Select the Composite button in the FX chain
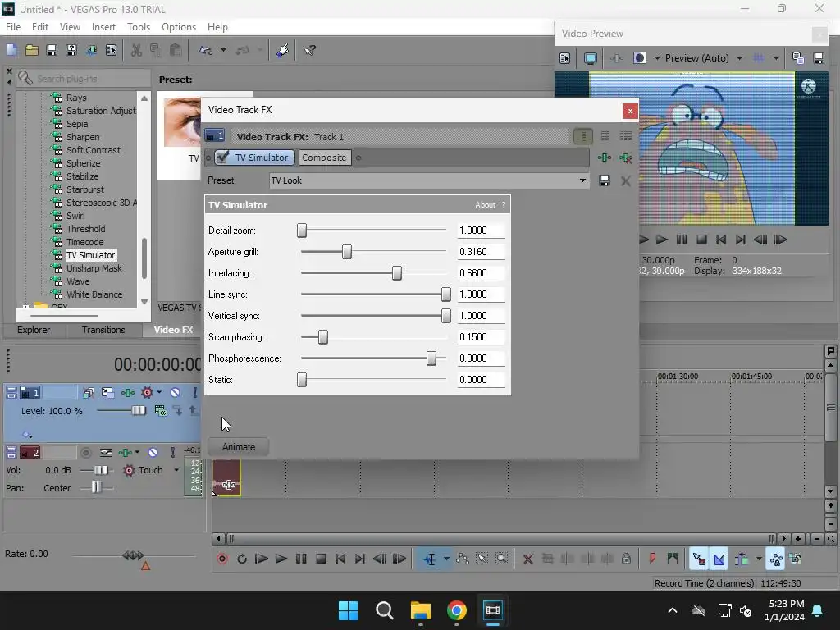This screenshot has height=630, width=840. point(324,157)
